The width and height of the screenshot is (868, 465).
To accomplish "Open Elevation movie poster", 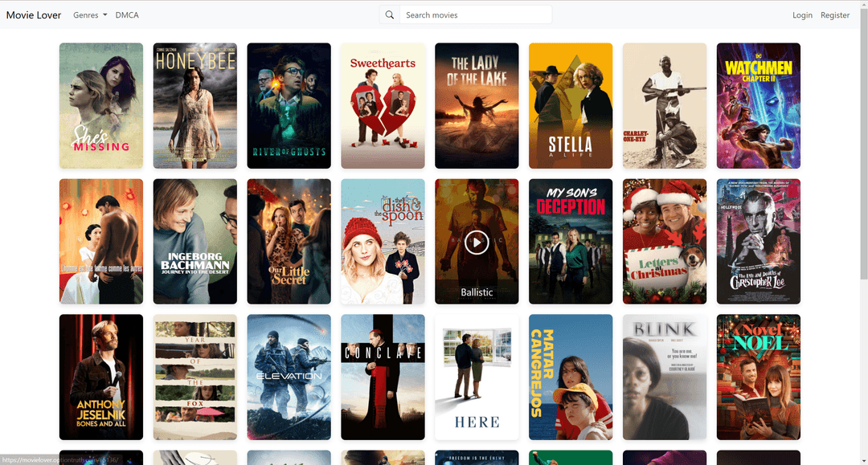I will coord(289,377).
